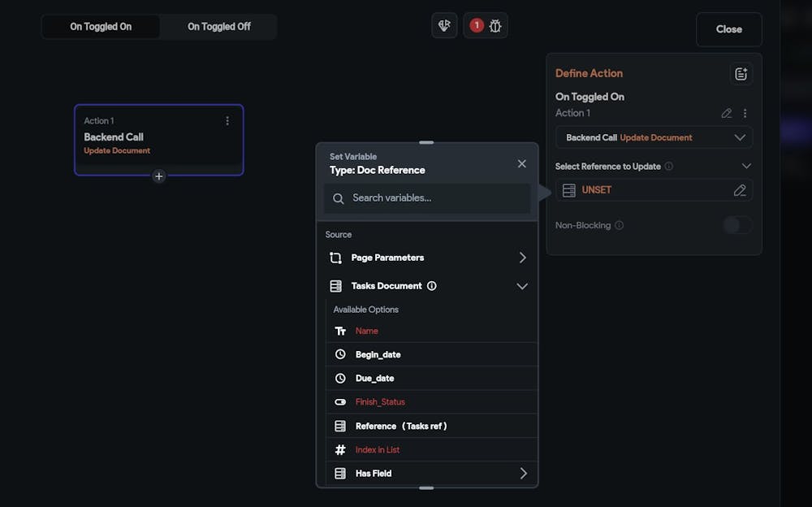This screenshot has width=812, height=507.
Task: Click the document icon beside Reference
Action: coord(340,426)
